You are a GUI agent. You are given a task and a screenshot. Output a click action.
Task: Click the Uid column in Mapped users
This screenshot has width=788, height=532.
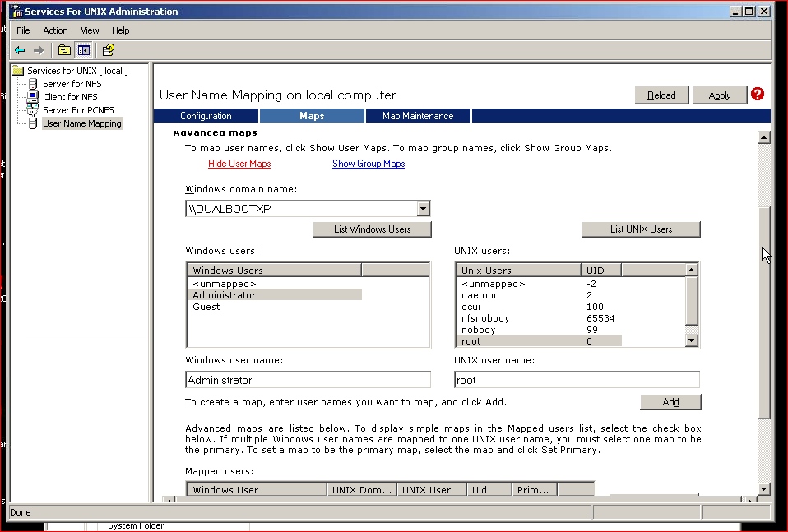pos(489,489)
